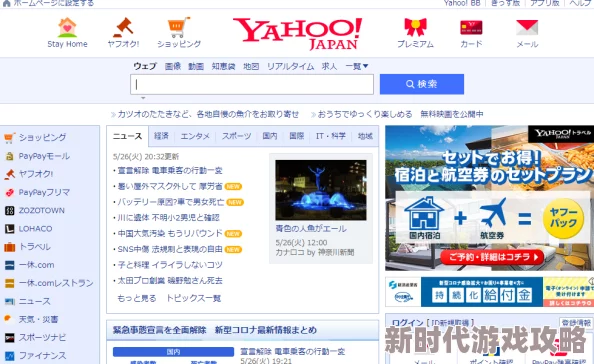Select the 知恵袋 search tab
This screenshot has width=594, height=364.
point(224,66)
